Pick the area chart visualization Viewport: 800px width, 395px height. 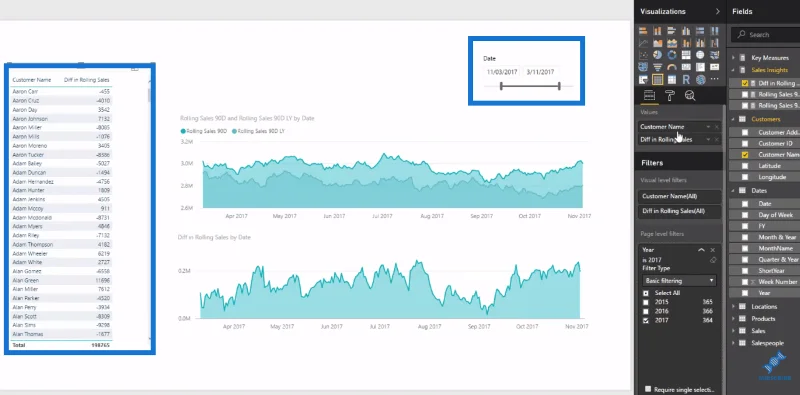click(658, 43)
